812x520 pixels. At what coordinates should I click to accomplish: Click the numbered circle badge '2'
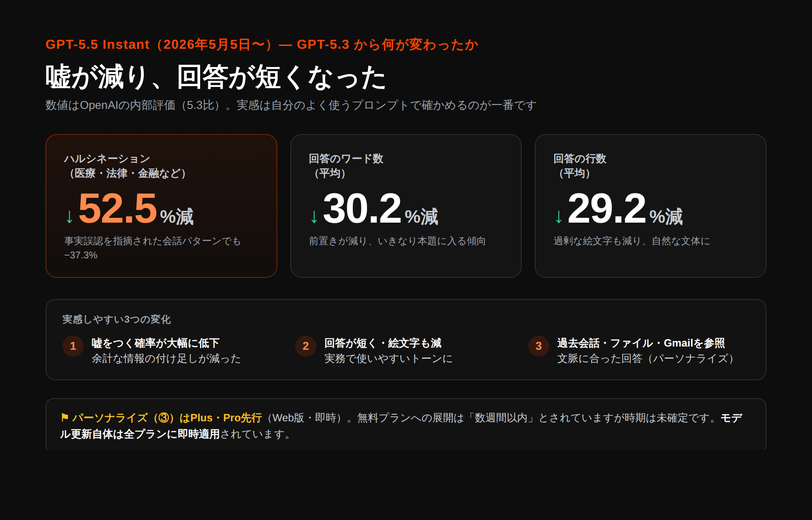[306, 346]
